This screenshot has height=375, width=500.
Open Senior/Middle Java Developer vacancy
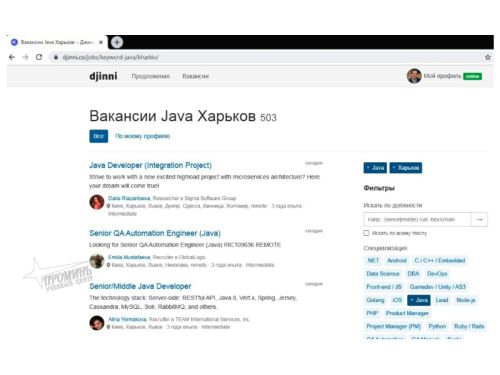point(140,286)
